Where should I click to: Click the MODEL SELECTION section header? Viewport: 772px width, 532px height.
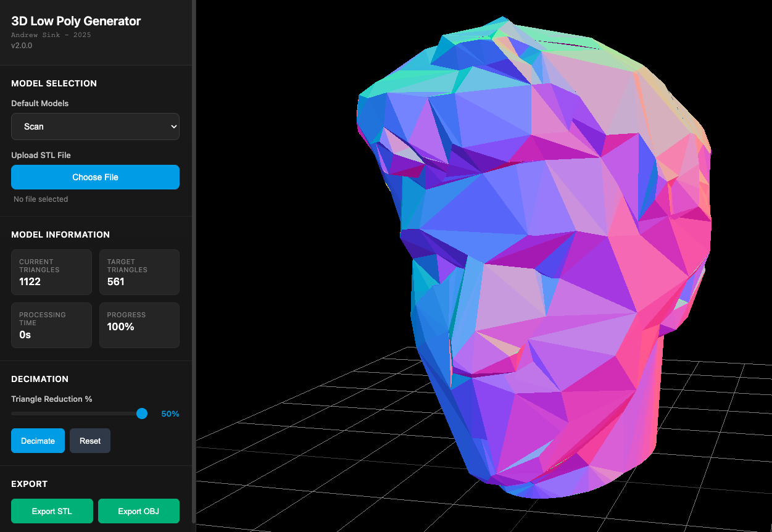54,83
